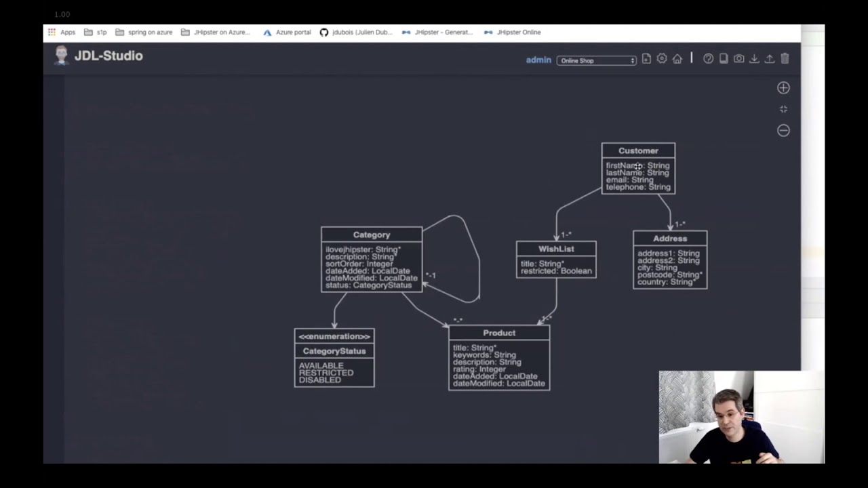Click 'restricted: Boolean' in WishList
868x488 pixels.
556,271
